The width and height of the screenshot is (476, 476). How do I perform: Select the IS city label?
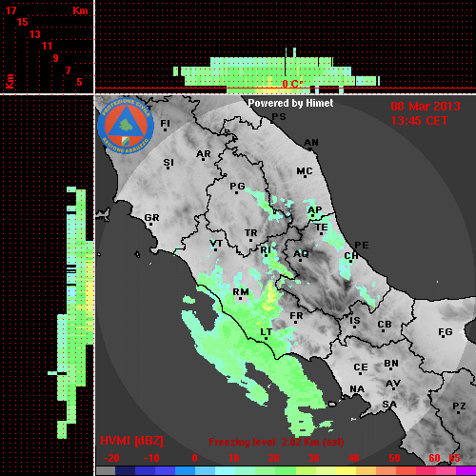click(x=355, y=321)
